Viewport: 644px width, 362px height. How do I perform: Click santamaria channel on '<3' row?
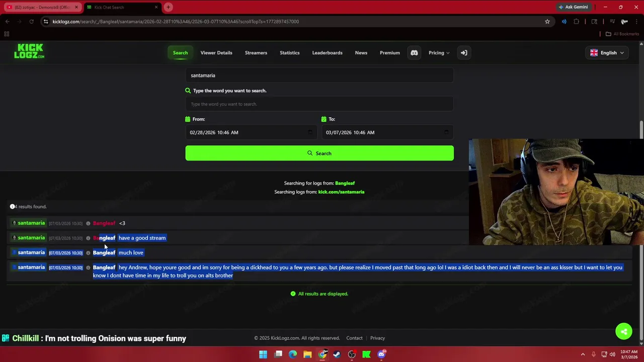click(31, 223)
